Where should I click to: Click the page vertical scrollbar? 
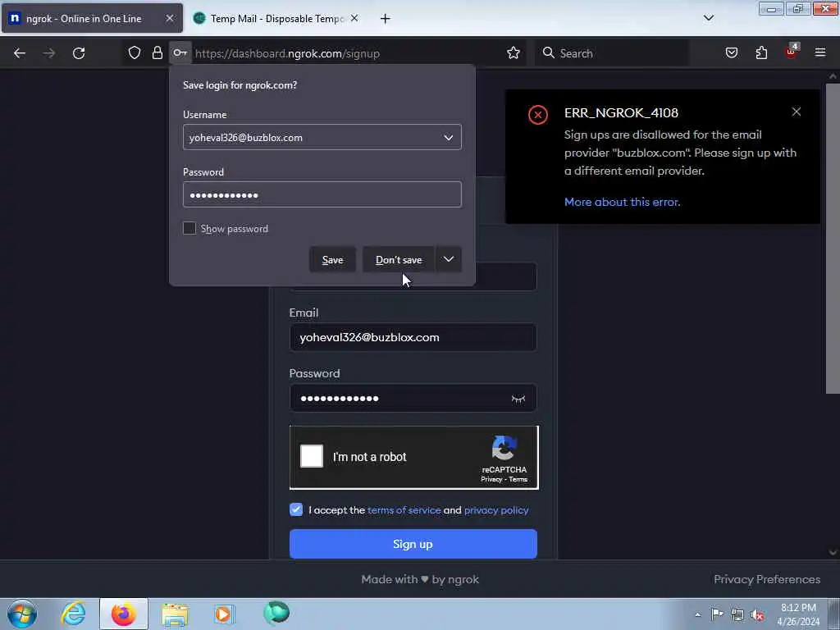833,239
